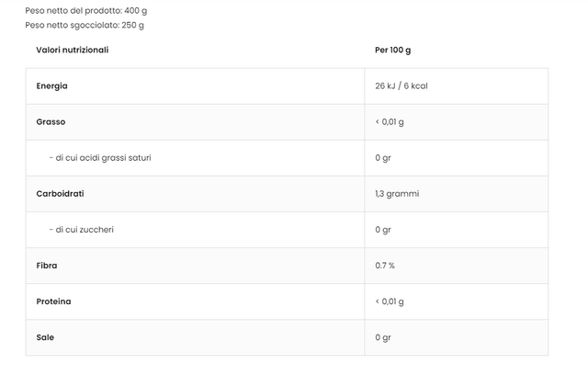Click the 'Peso netto del prodotto: 400 g' text
The image size is (588, 375).
pyautogui.click(x=85, y=10)
